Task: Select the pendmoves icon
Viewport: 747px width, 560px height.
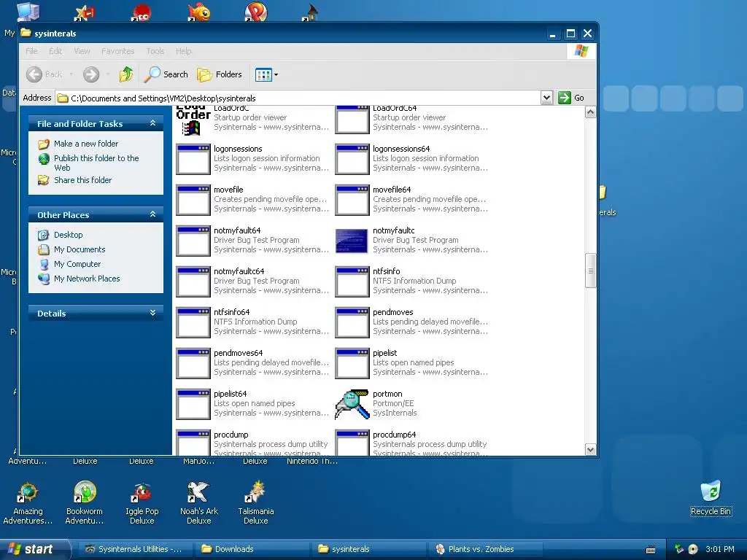Action: point(352,323)
